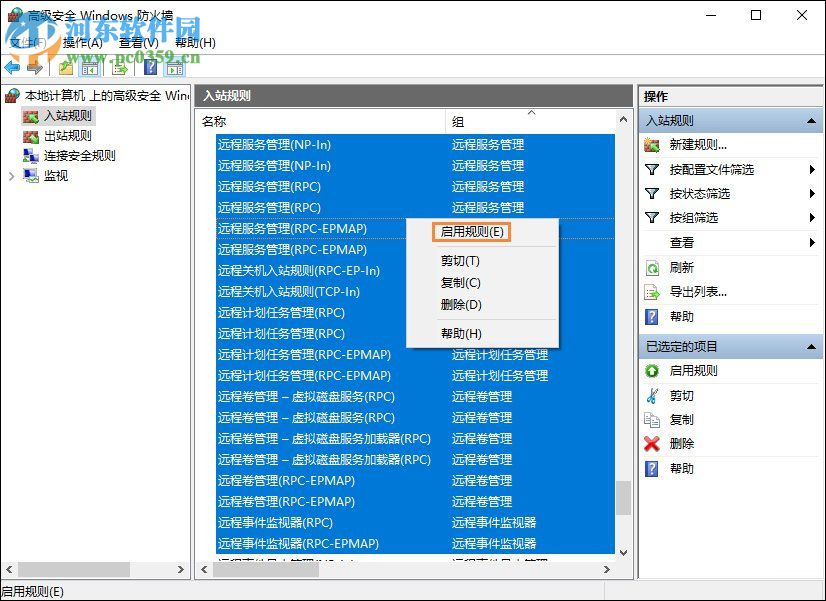This screenshot has height=601, width=826.
Task: Click the forward navigation arrow in the toolbar
Action: coord(34,68)
